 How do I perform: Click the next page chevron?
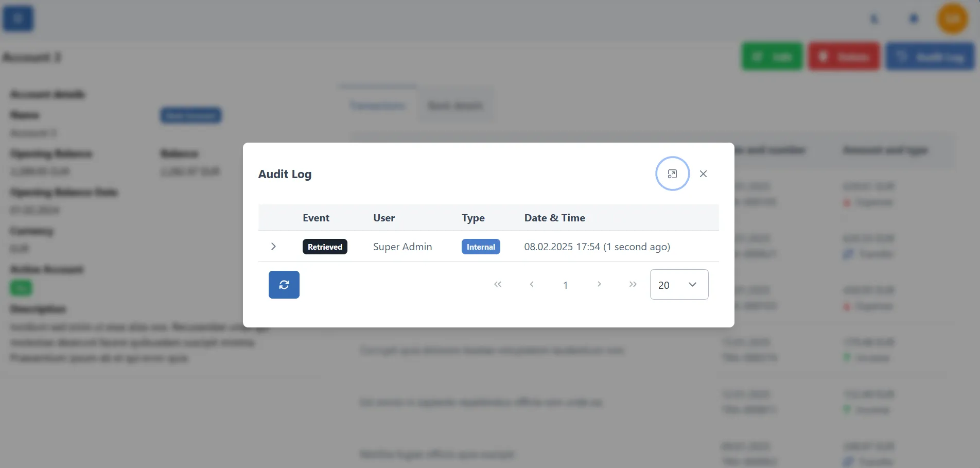599,284
